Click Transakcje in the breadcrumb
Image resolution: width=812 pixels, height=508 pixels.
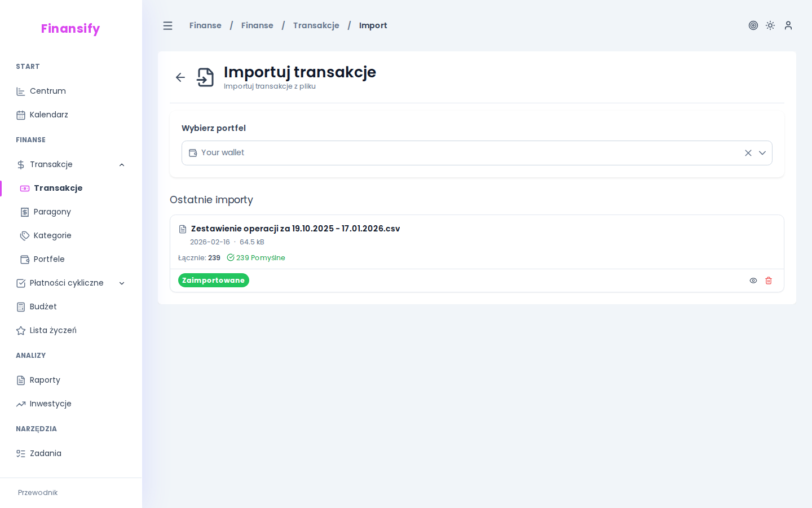click(x=316, y=25)
